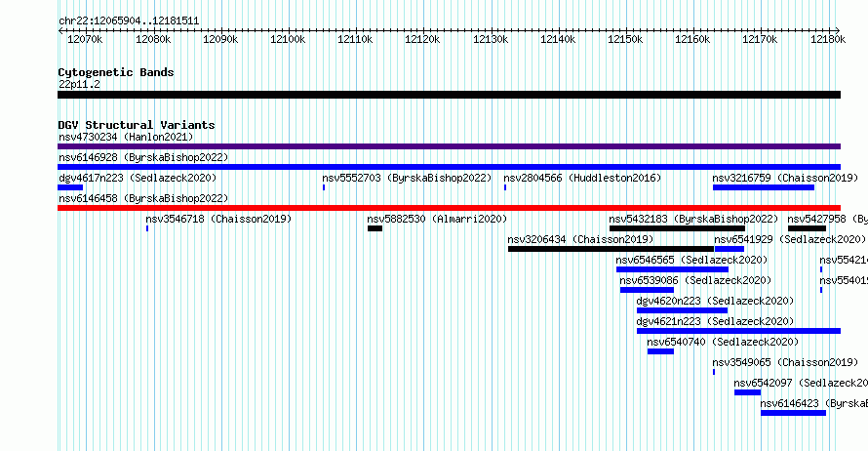Select the black nsv5427958 variant bar
868x451 pixels.
808,228
